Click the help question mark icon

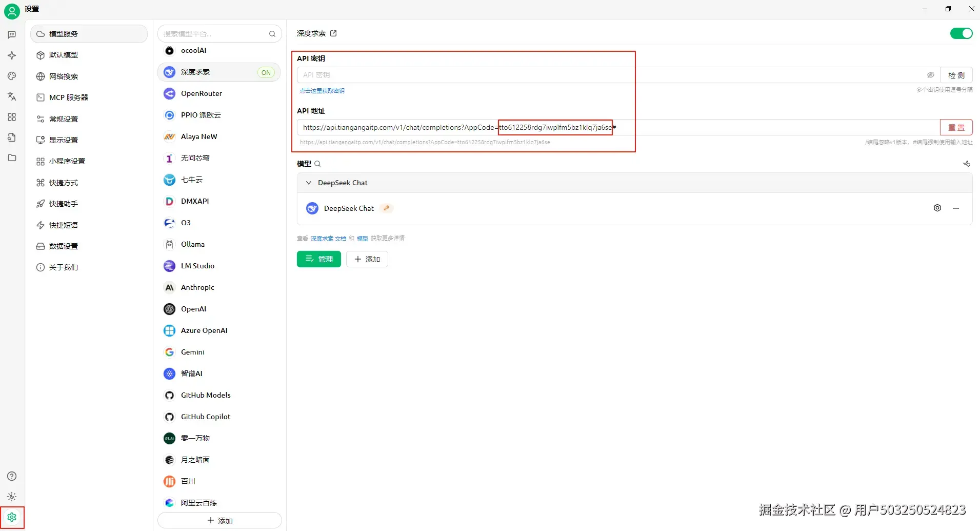[12, 476]
